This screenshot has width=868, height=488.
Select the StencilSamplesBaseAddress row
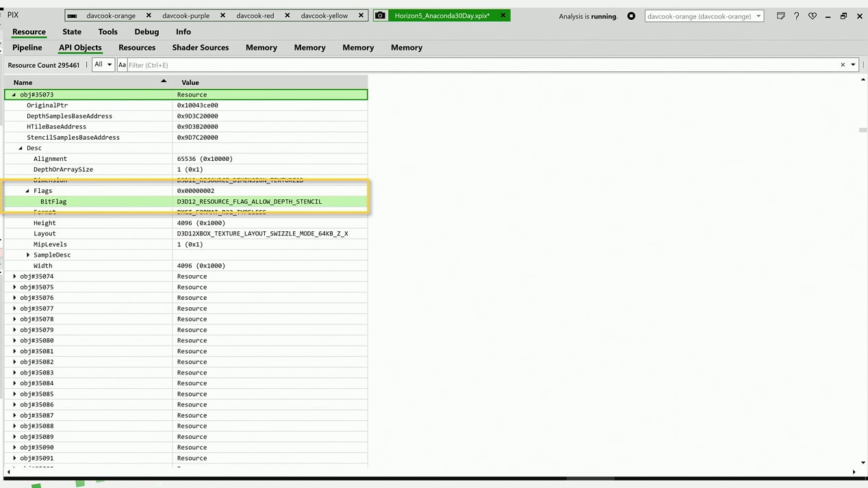[186, 138]
